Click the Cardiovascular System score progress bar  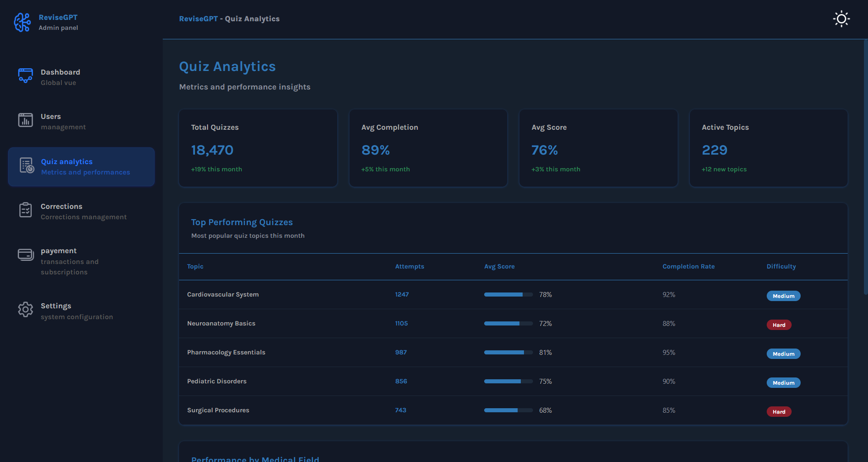(509, 295)
